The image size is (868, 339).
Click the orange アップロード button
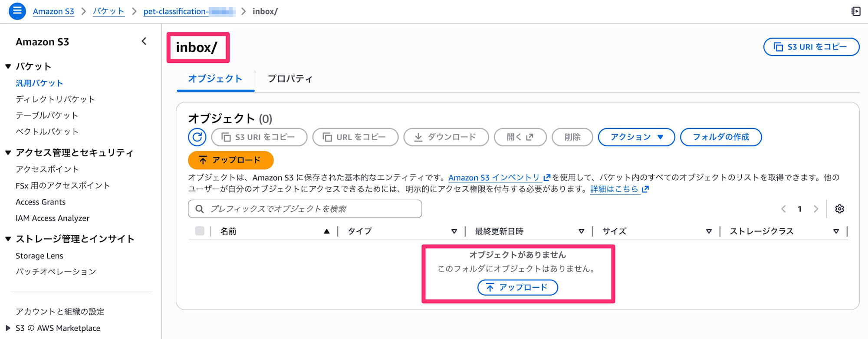pyautogui.click(x=230, y=160)
